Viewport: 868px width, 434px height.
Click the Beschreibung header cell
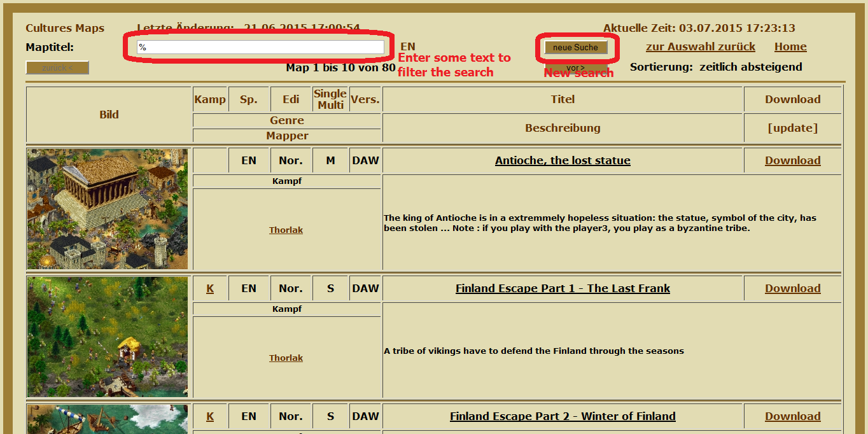(563, 128)
